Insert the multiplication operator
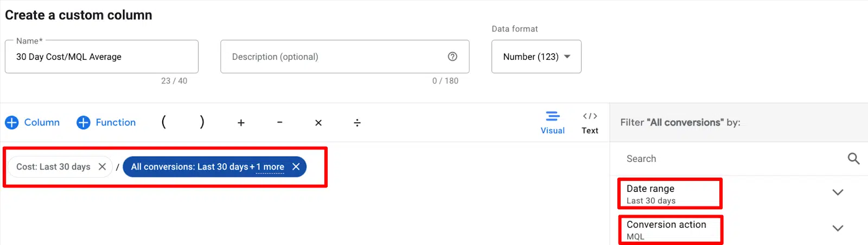The width and height of the screenshot is (868, 245). [x=318, y=123]
